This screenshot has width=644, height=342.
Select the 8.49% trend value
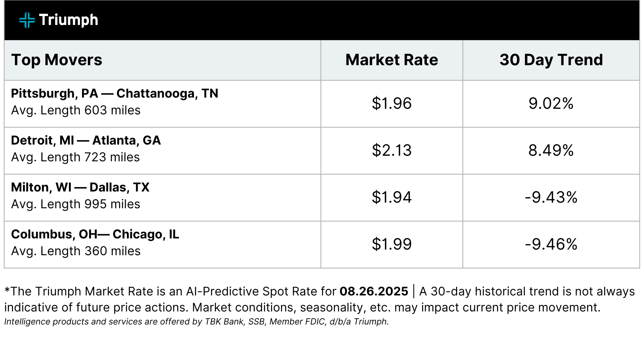click(551, 151)
